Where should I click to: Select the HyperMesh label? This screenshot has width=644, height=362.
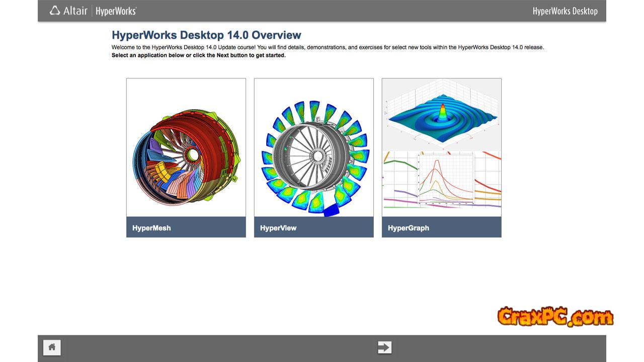(151, 228)
